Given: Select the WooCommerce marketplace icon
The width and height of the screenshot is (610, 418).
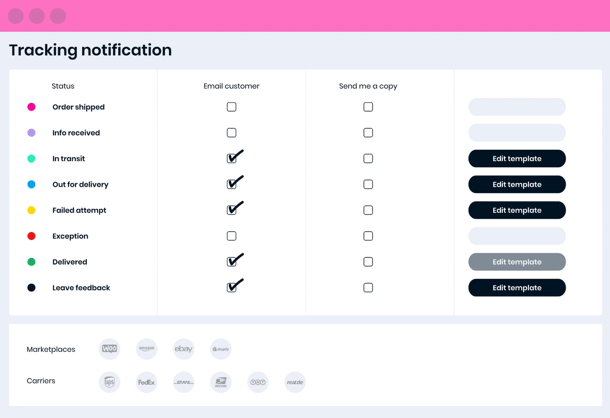Looking at the screenshot, I should pos(109,349).
